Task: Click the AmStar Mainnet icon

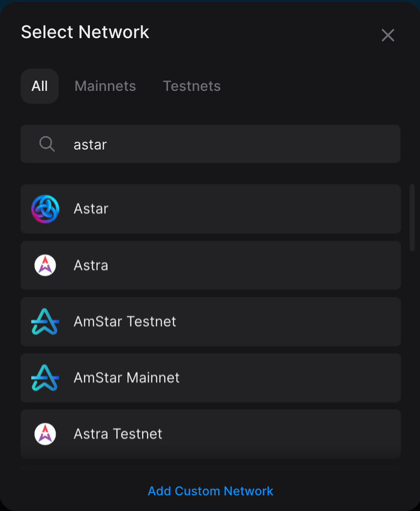Action: (45, 378)
